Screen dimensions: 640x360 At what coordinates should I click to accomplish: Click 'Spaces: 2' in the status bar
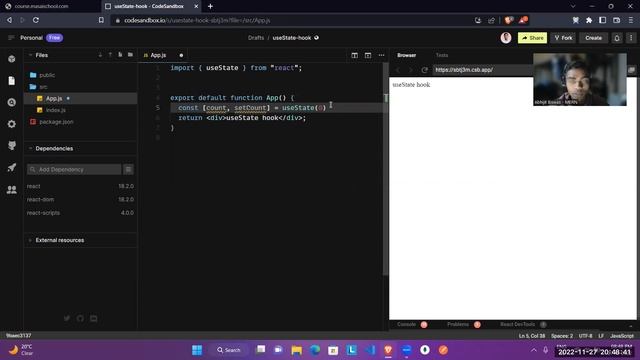562,336
